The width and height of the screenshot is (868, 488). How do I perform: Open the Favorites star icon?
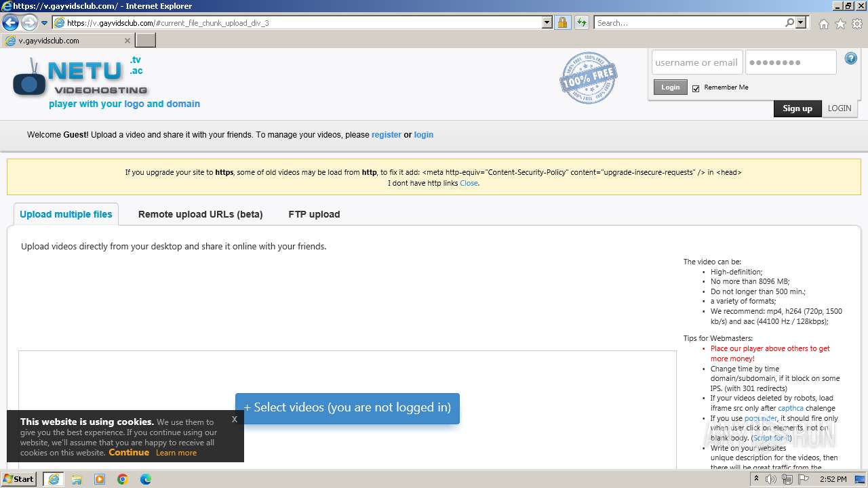pyautogui.click(x=840, y=24)
